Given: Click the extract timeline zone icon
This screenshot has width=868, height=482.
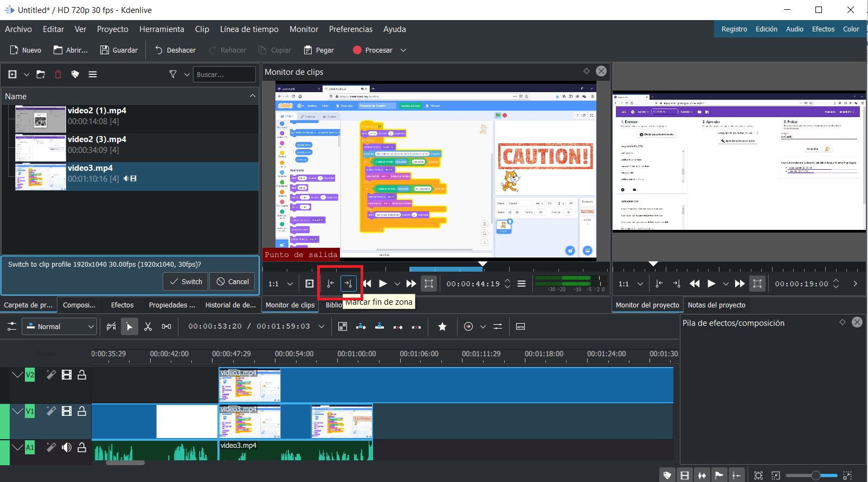Looking at the screenshot, I should (x=398, y=326).
